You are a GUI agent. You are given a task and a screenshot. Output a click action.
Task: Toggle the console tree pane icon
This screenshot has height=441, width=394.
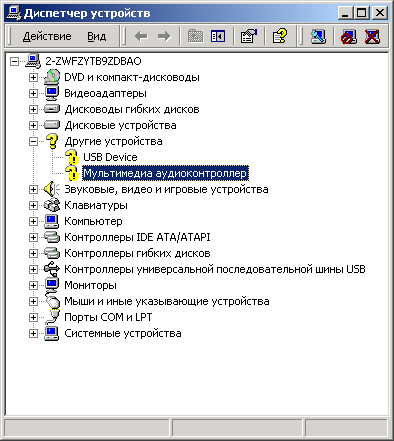click(x=218, y=36)
